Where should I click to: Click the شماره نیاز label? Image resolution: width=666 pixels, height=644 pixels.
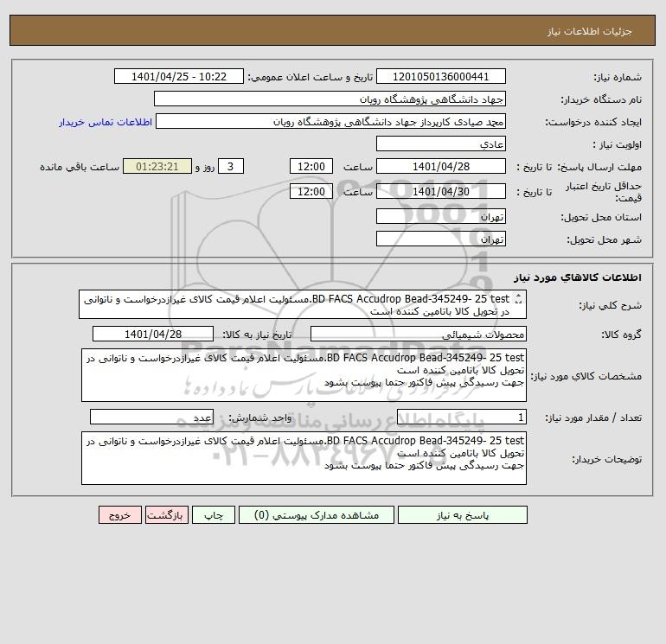click(618, 77)
